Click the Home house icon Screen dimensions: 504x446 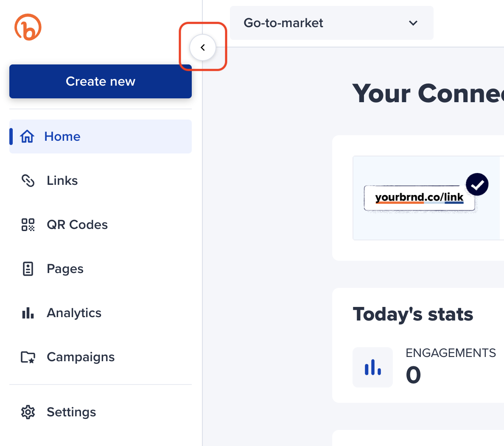click(x=27, y=136)
